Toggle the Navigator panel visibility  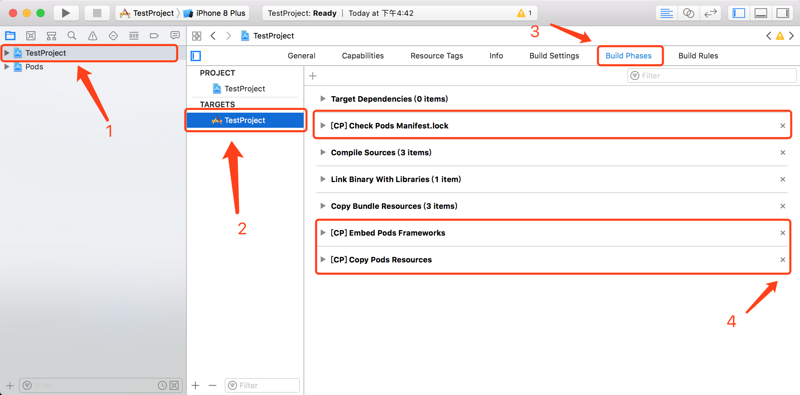(x=738, y=13)
